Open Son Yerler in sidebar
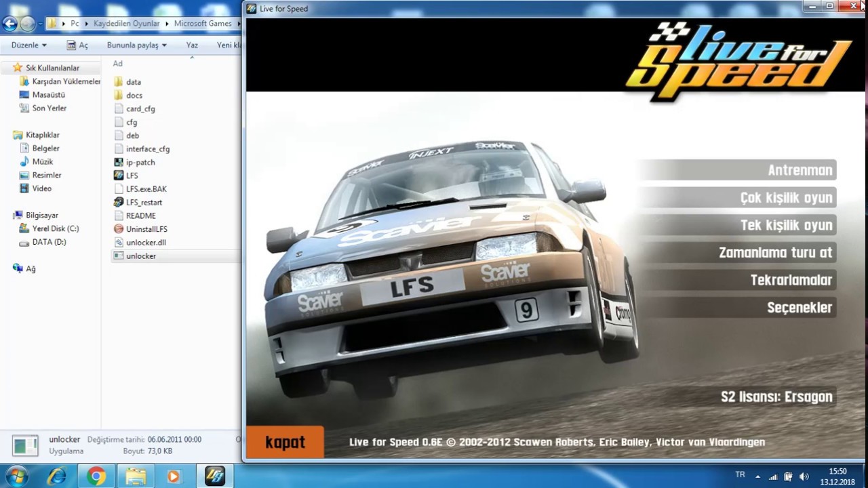 50,108
